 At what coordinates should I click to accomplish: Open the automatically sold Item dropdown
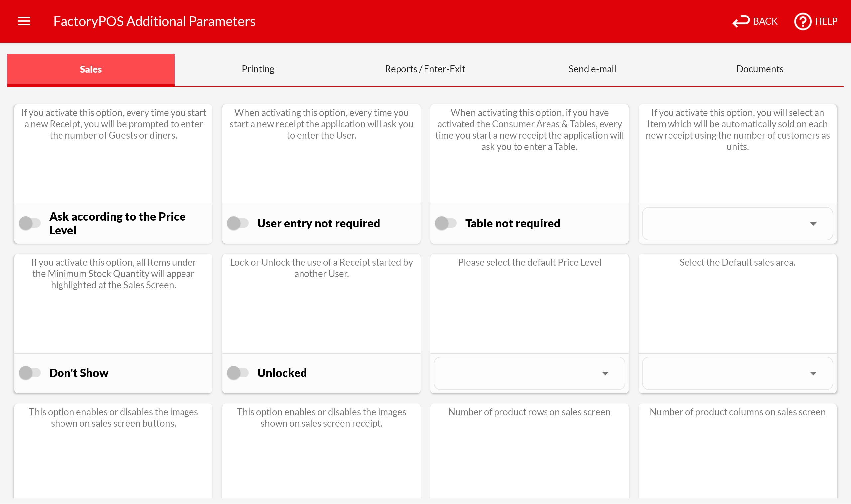[x=737, y=223]
